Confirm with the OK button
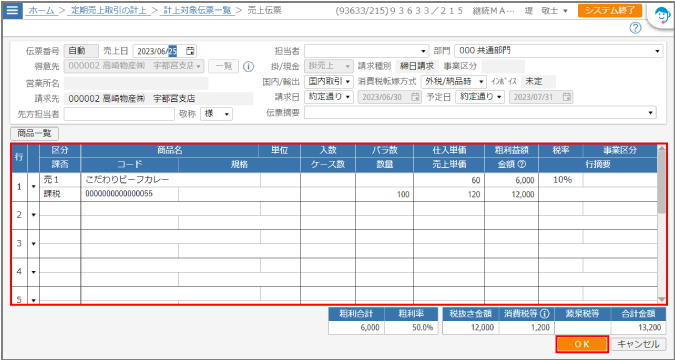 (582, 344)
